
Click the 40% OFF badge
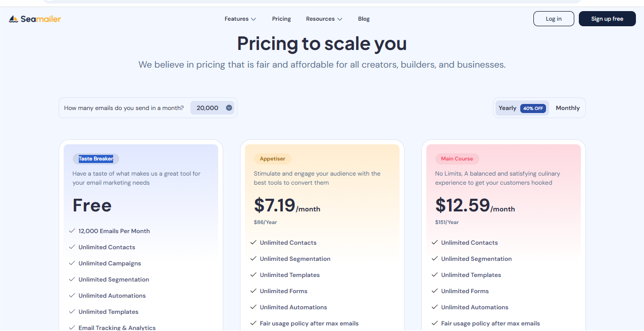coord(533,108)
